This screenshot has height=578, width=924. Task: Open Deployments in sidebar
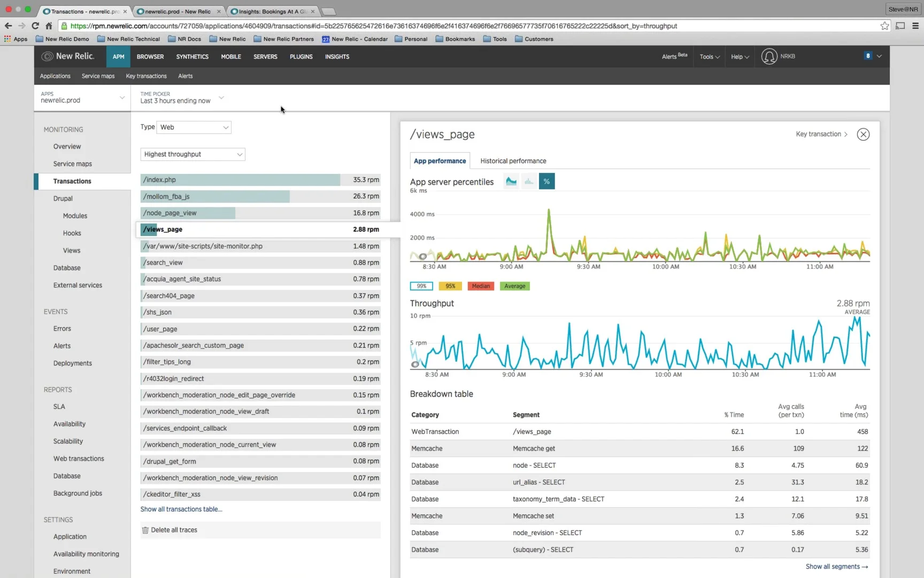(x=73, y=363)
